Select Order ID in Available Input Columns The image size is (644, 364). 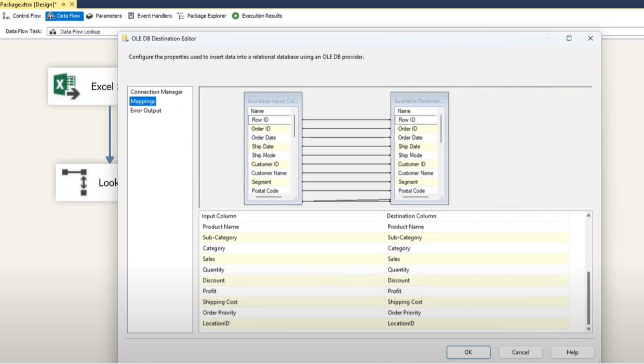tap(261, 129)
